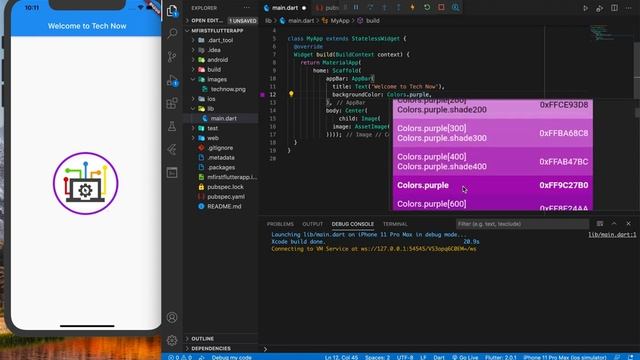Expand the ios folder
Viewport: 640px width, 360px height.
(211, 99)
